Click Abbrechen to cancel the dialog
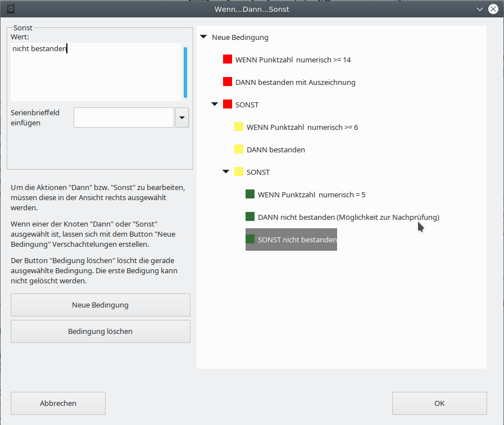Image resolution: width=504 pixels, height=425 pixels. (58, 403)
